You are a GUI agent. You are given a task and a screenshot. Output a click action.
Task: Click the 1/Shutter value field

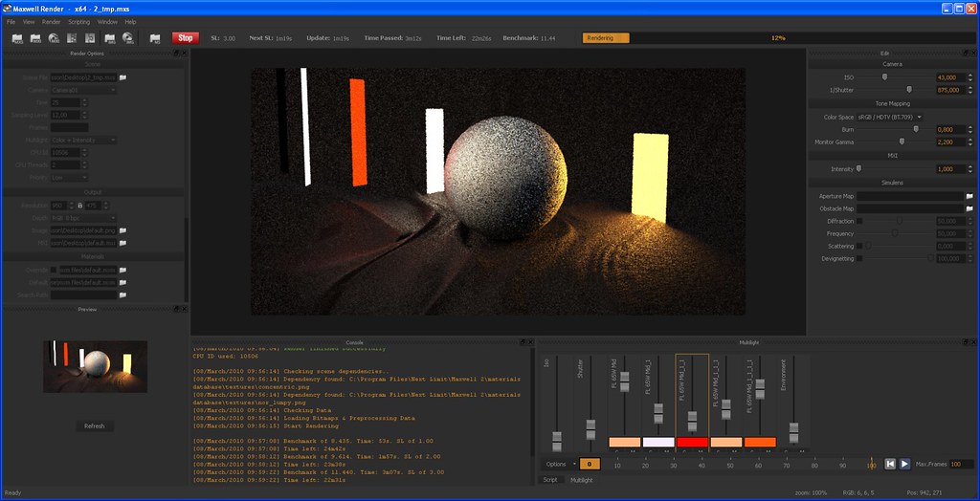pos(949,90)
